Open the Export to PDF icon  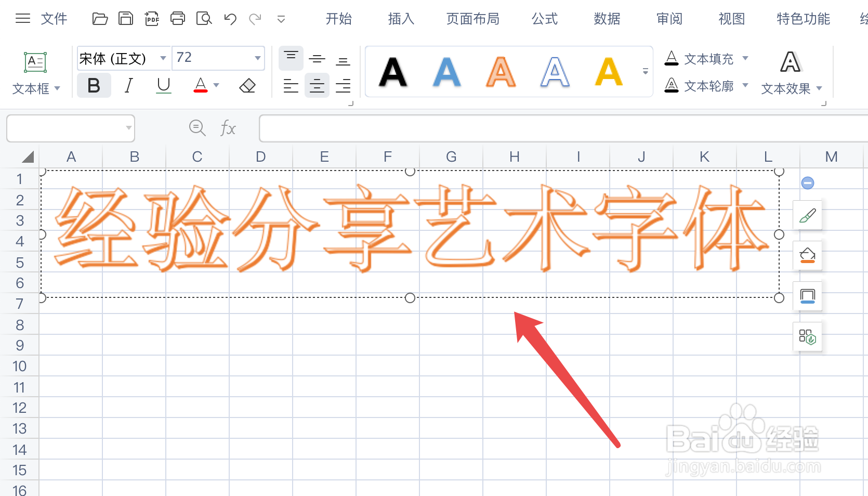152,18
